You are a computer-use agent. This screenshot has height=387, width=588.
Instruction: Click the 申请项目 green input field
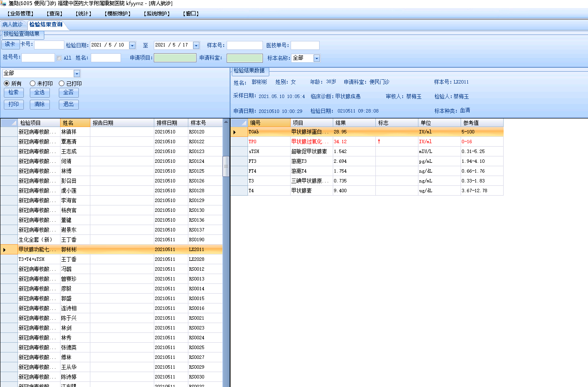point(175,58)
